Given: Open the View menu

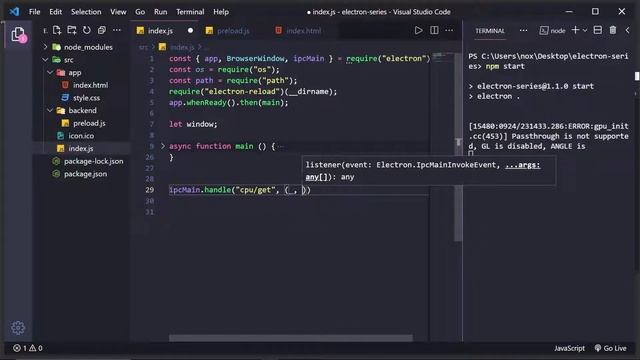Looking at the screenshot, I should tap(118, 12).
